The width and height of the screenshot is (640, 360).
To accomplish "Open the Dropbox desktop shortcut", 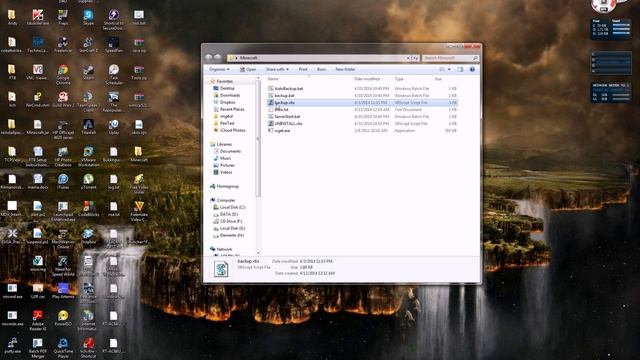I will click(89, 236).
